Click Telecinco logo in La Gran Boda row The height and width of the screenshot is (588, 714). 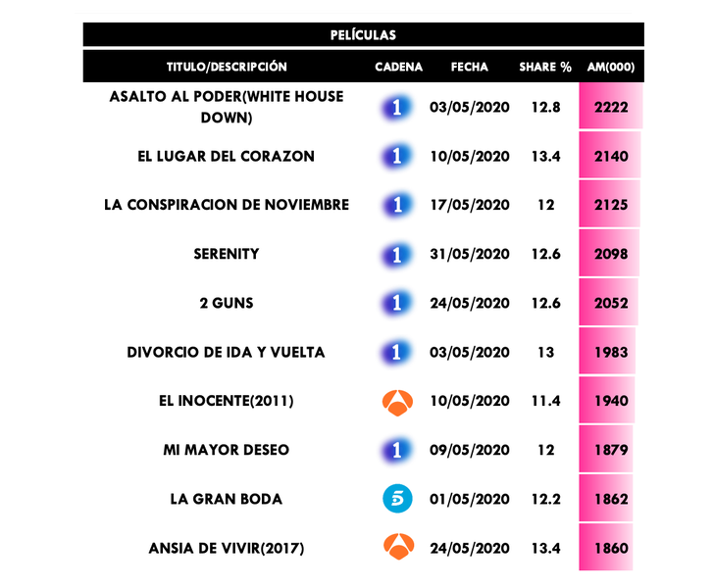tap(397, 499)
